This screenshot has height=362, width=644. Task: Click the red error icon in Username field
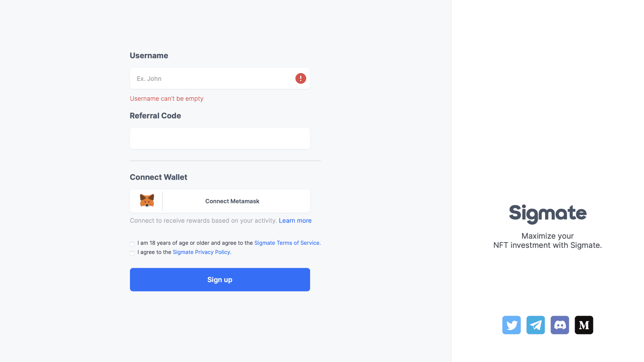tap(301, 78)
